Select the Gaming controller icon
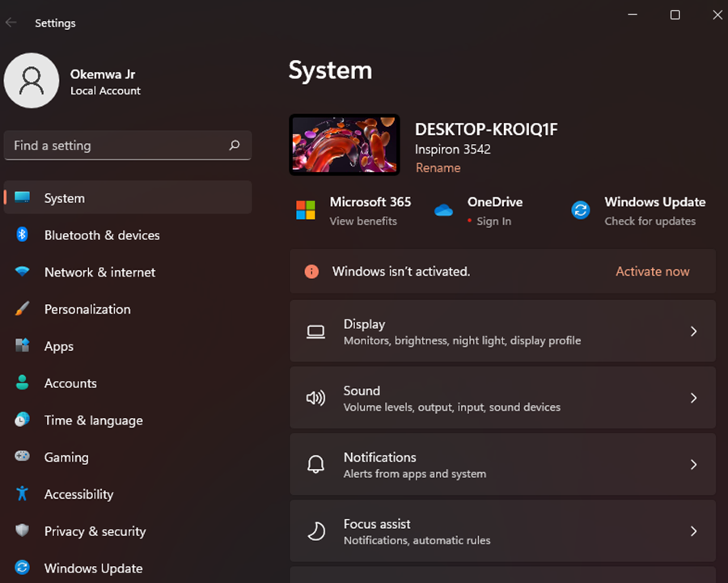This screenshot has width=728, height=583. [23, 457]
